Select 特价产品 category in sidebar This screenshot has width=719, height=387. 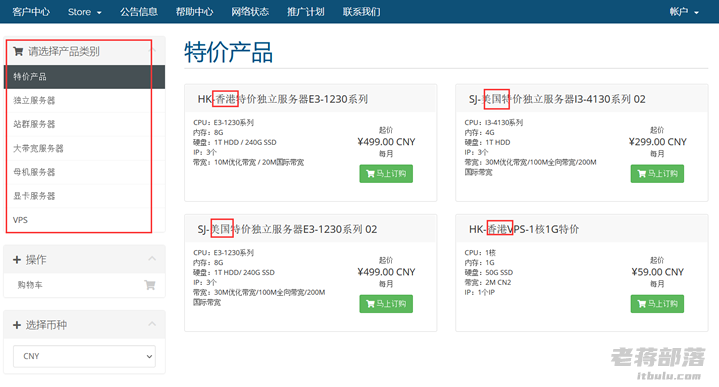pyautogui.click(x=84, y=77)
